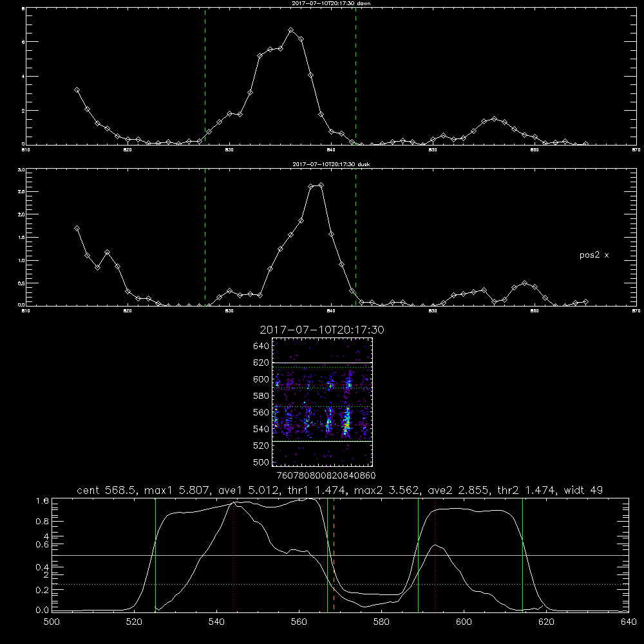Click the red dotted line at 544 in bottom plot

click(x=233, y=555)
